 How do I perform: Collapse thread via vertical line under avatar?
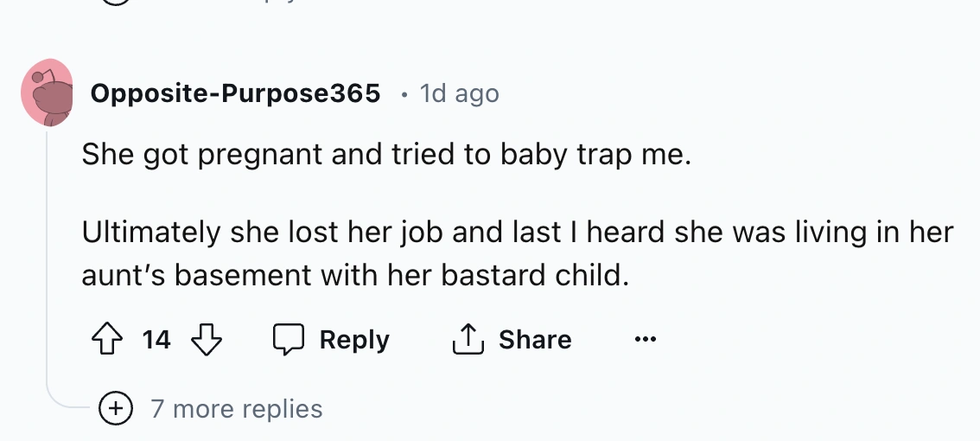pos(48,259)
